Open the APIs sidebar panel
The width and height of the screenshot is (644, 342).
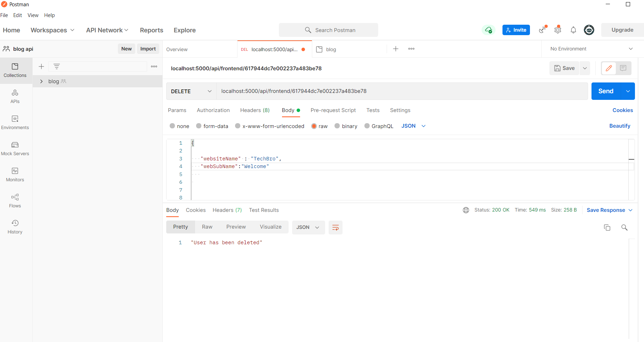click(x=15, y=96)
